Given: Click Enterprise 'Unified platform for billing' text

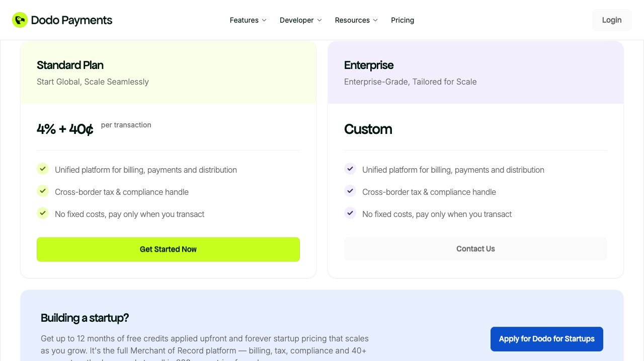Looking at the screenshot, I should [x=453, y=170].
